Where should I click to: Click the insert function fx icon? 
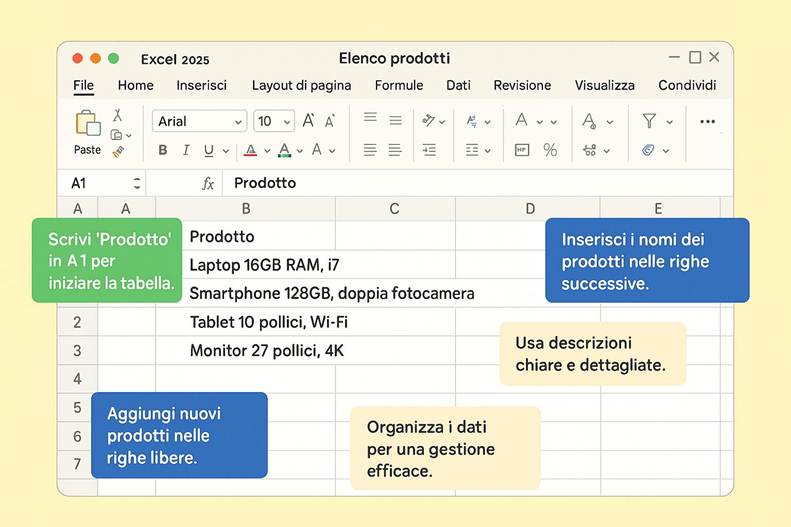click(208, 184)
